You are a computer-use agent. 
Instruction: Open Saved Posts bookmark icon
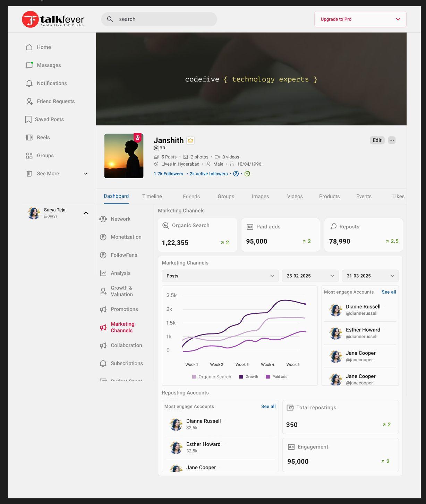click(28, 120)
